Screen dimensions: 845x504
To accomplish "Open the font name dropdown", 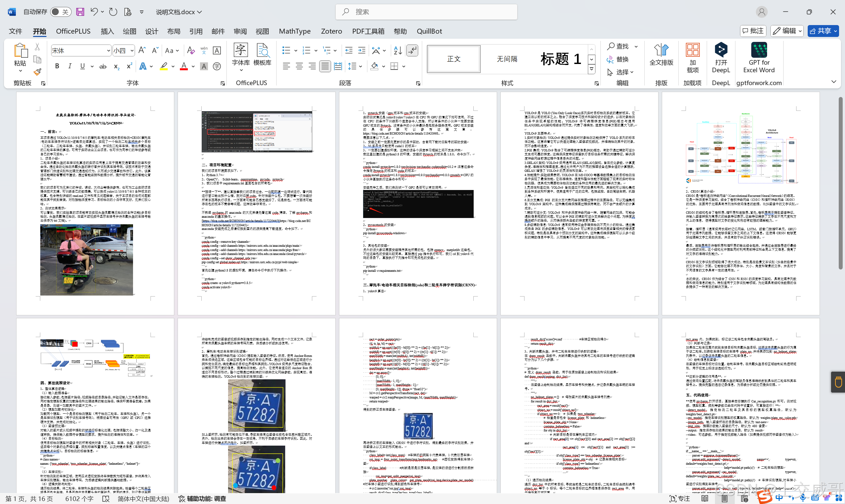I will click(108, 50).
